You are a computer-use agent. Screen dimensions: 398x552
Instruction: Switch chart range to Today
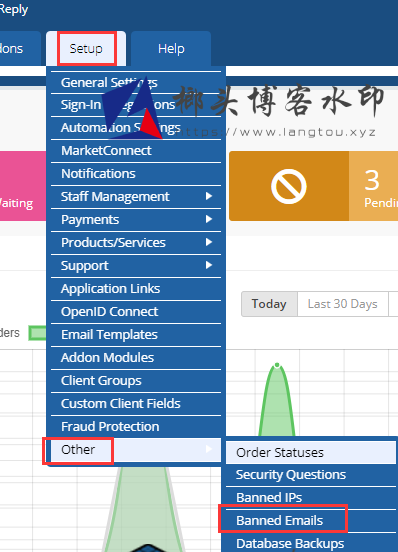(269, 304)
